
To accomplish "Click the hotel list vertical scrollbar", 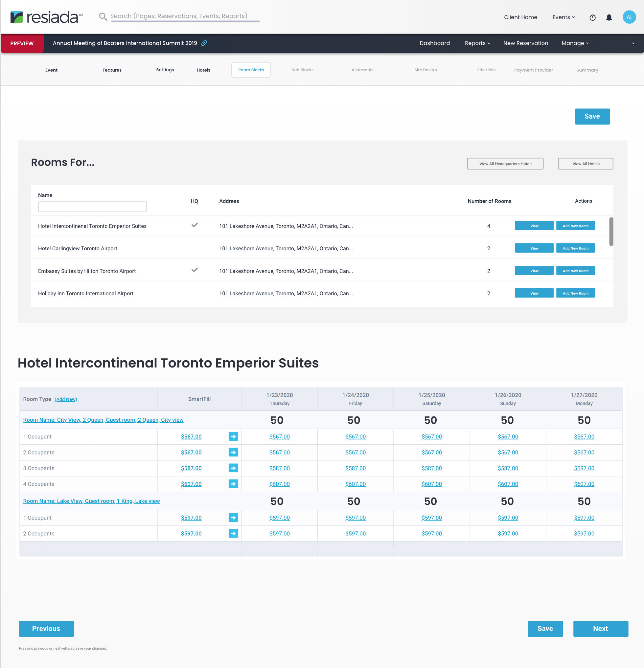I will [611, 232].
